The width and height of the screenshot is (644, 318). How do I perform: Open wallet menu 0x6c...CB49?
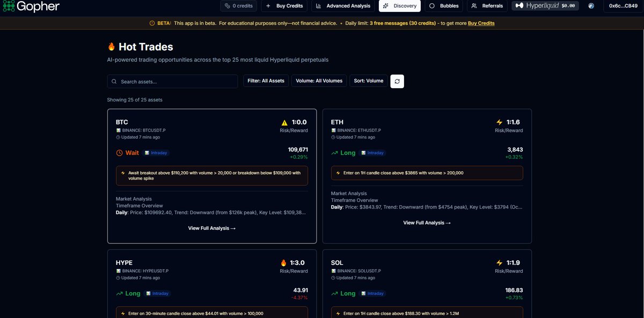tap(623, 6)
